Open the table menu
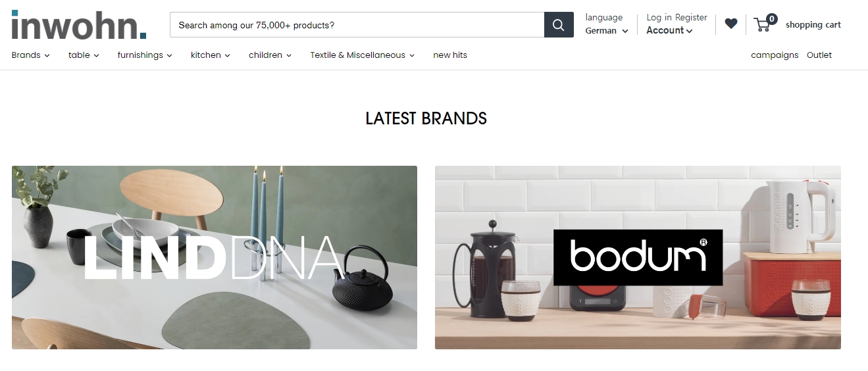 coord(84,55)
